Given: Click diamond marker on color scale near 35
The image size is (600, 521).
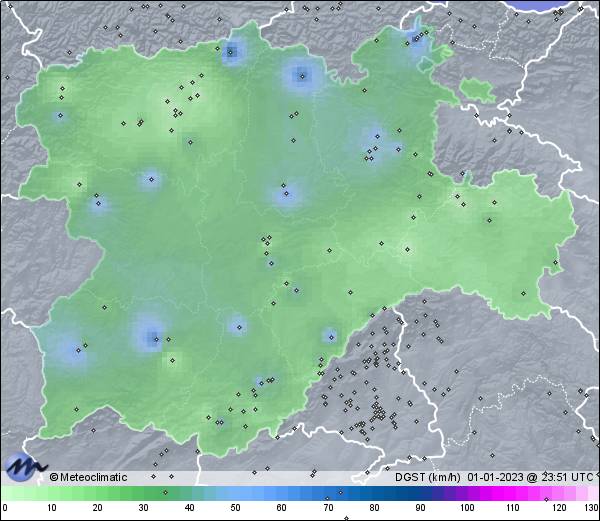Looking at the screenshot, I should 165,492.
